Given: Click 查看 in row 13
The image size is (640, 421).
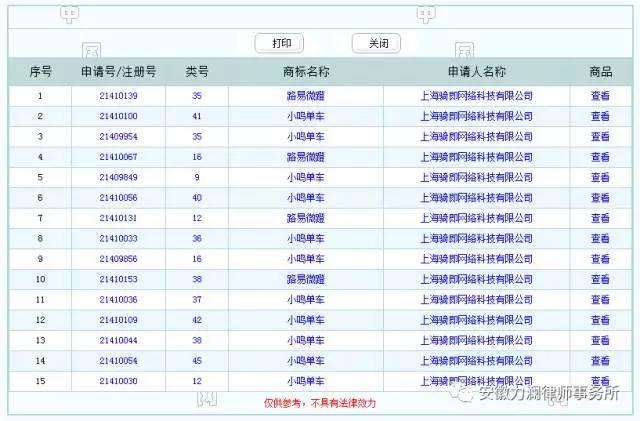Looking at the screenshot, I should 600,341.
